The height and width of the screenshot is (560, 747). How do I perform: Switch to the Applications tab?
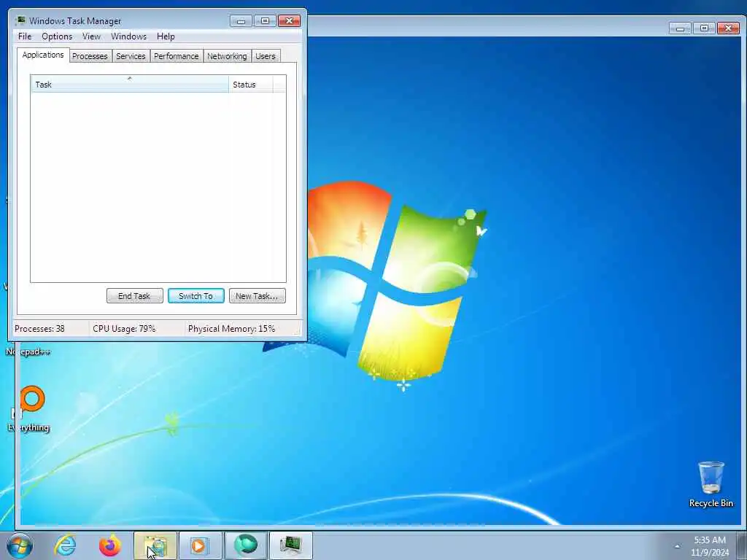43,55
